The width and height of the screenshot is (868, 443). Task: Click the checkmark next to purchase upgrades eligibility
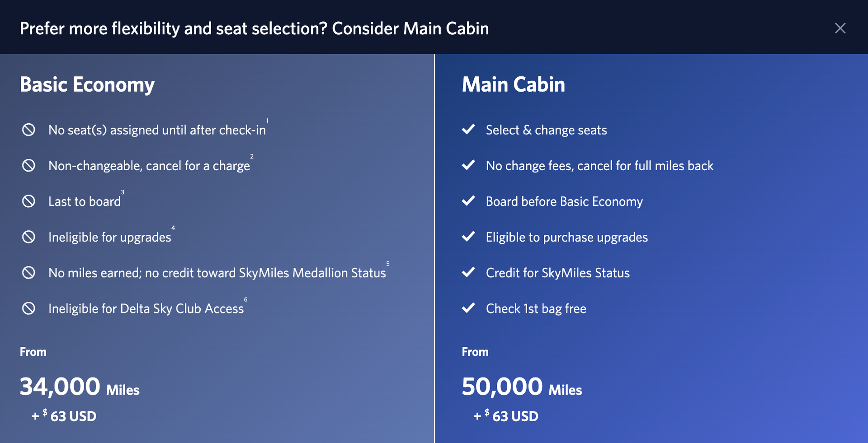(469, 237)
